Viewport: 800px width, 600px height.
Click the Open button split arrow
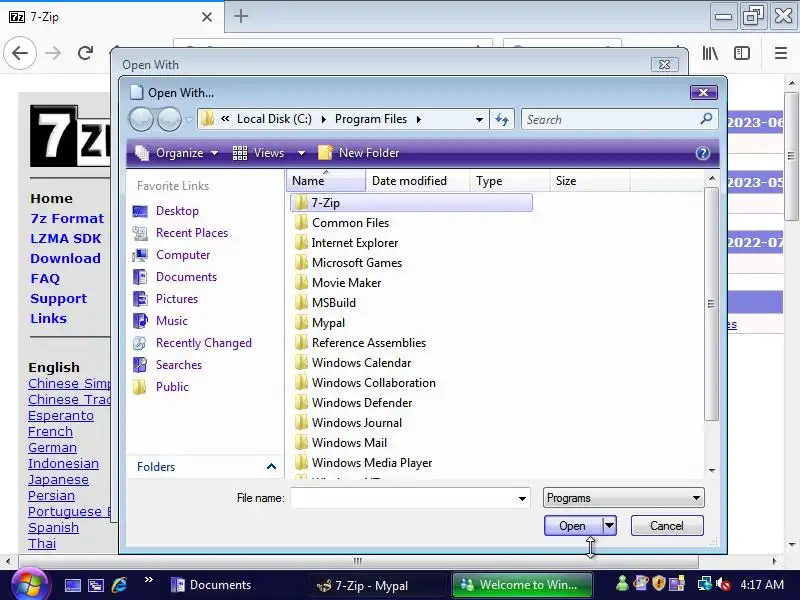point(610,526)
